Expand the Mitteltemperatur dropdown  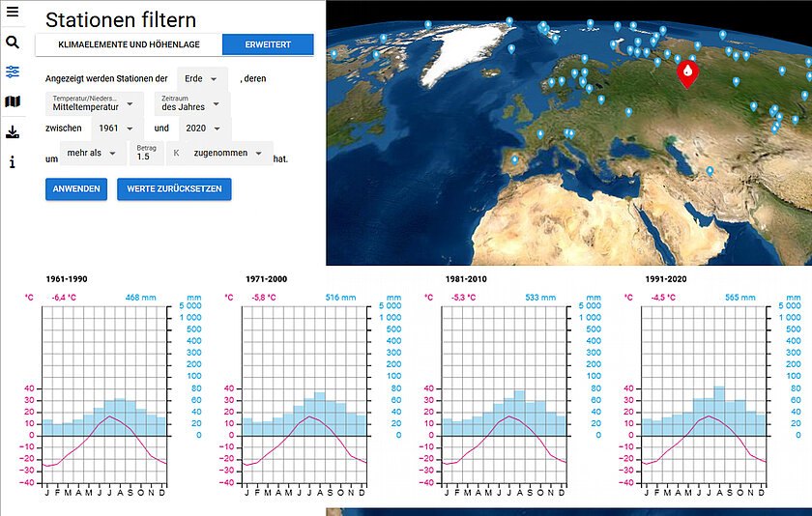[94, 103]
